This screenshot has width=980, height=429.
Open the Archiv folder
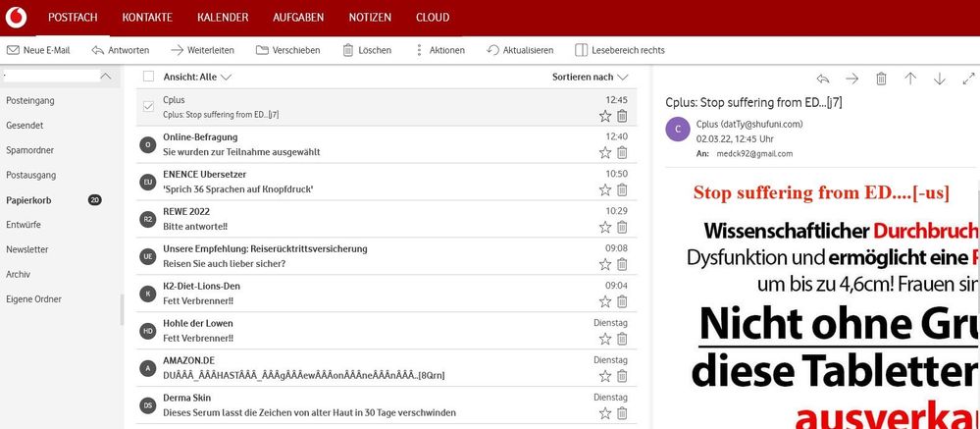(18, 275)
